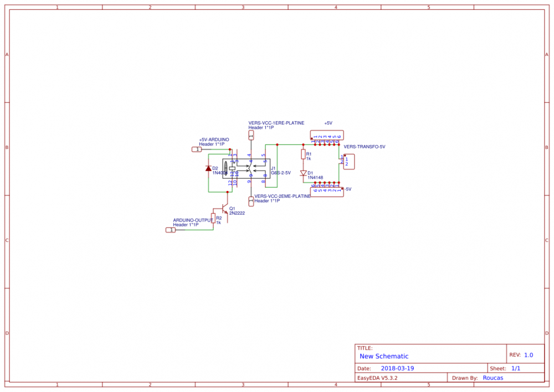Click the junction dot above the Q1 collector
The height and width of the screenshot is (392, 554).
pyautogui.click(x=228, y=192)
